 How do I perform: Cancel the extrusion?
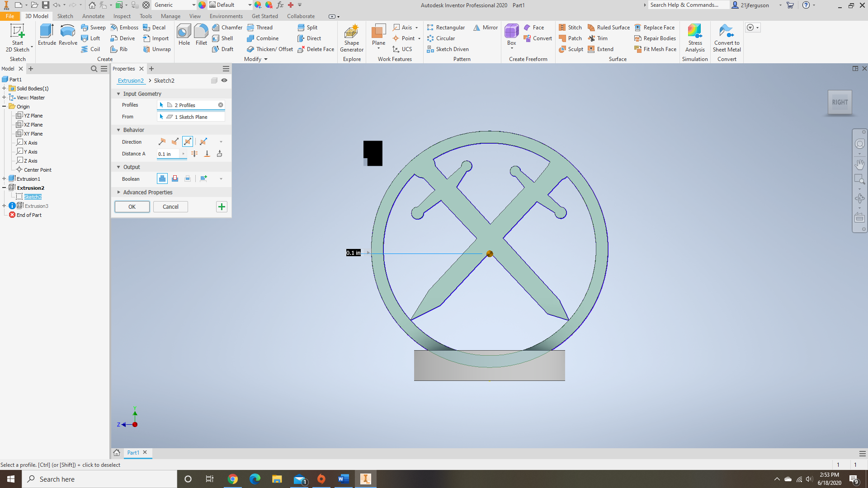[170, 207]
